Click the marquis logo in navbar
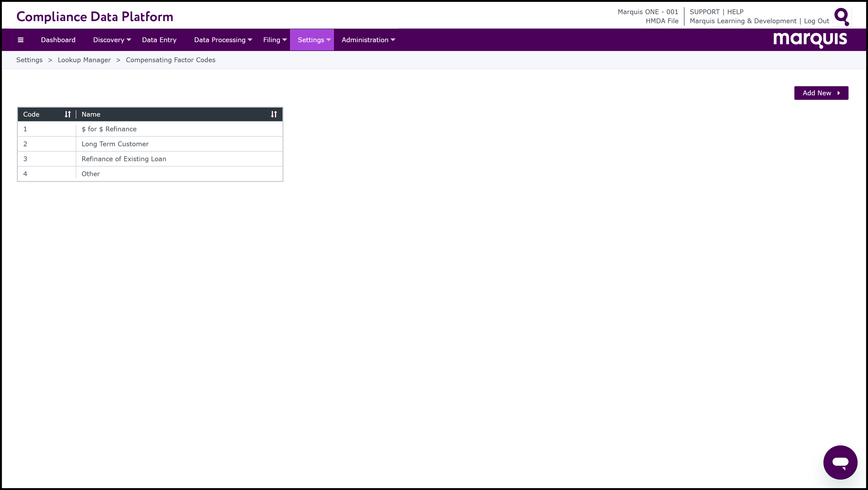 810,40
